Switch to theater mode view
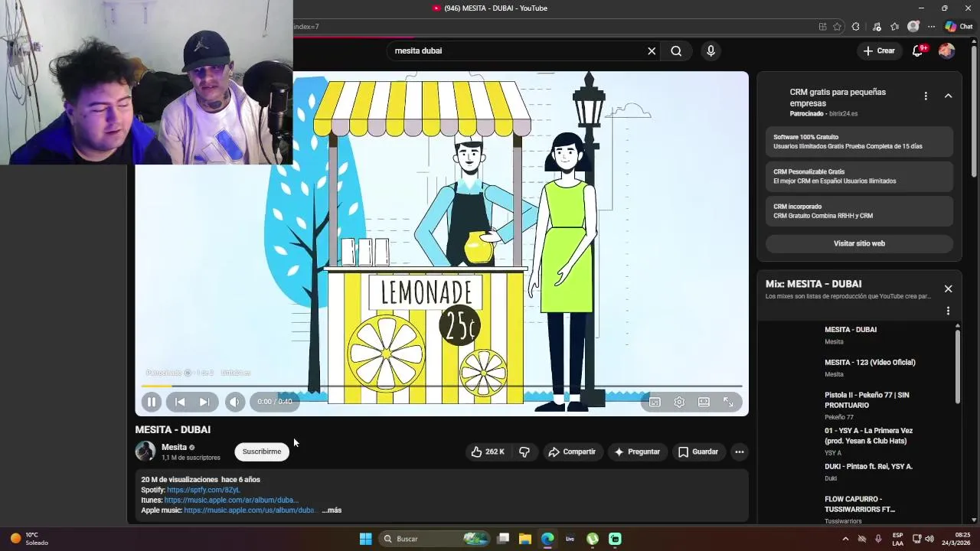980x551 pixels. (x=704, y=402)
